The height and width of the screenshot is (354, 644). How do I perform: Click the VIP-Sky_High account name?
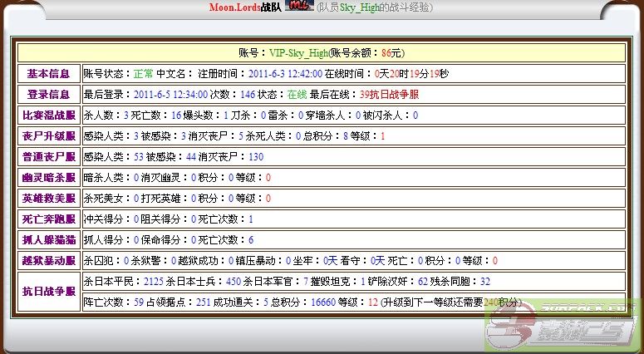298,52
